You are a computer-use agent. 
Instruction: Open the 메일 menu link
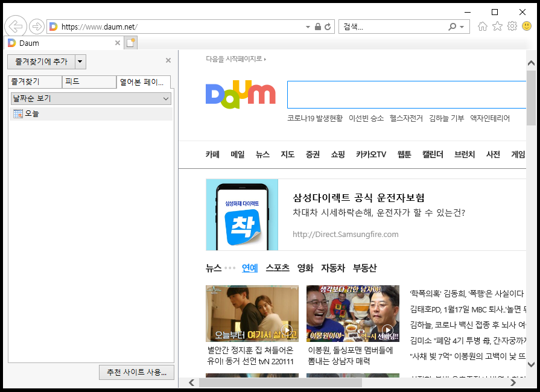[238, 154]
